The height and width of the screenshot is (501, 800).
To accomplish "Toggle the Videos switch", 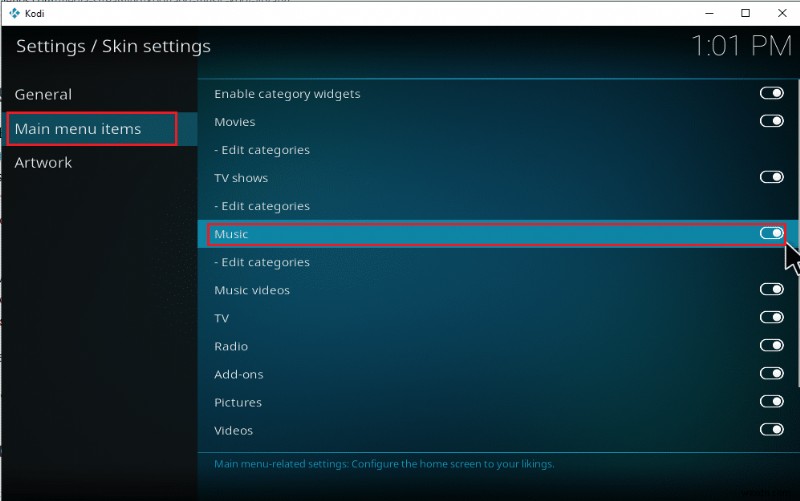I will click(x=771, y=430).
